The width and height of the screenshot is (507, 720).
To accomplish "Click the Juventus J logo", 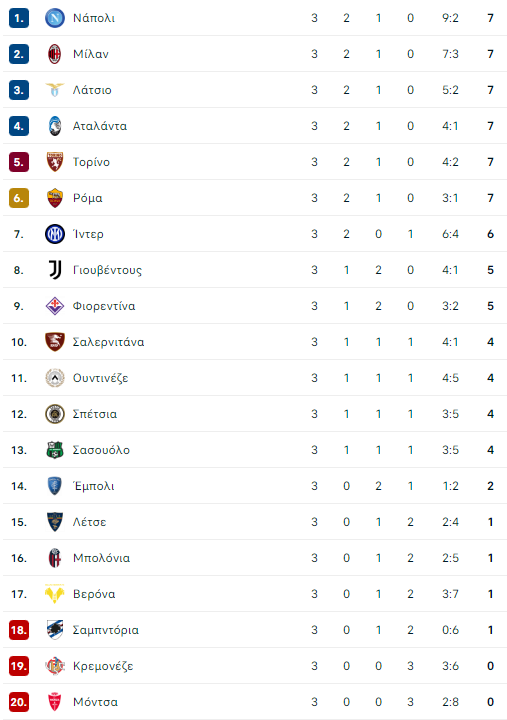I will point(55,270).
